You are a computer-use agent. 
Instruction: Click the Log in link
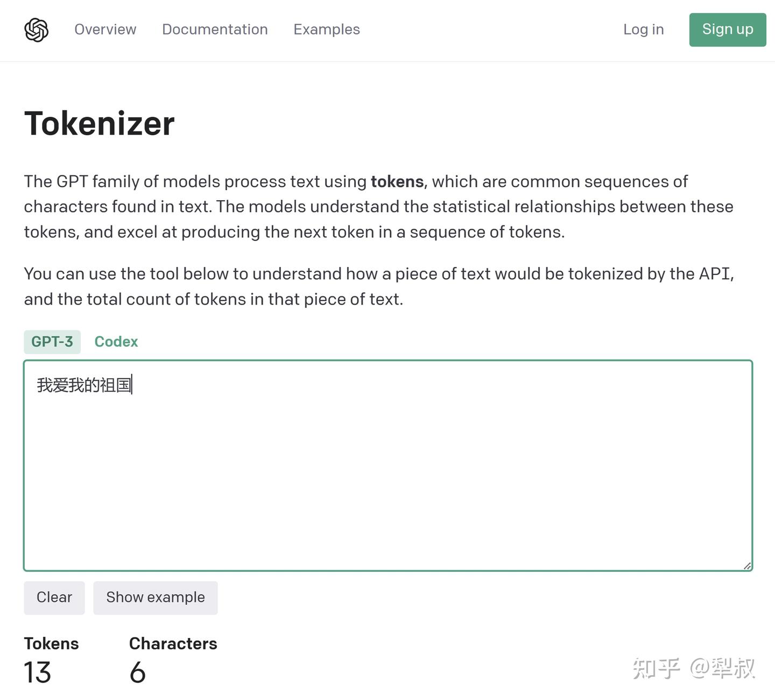644,30
